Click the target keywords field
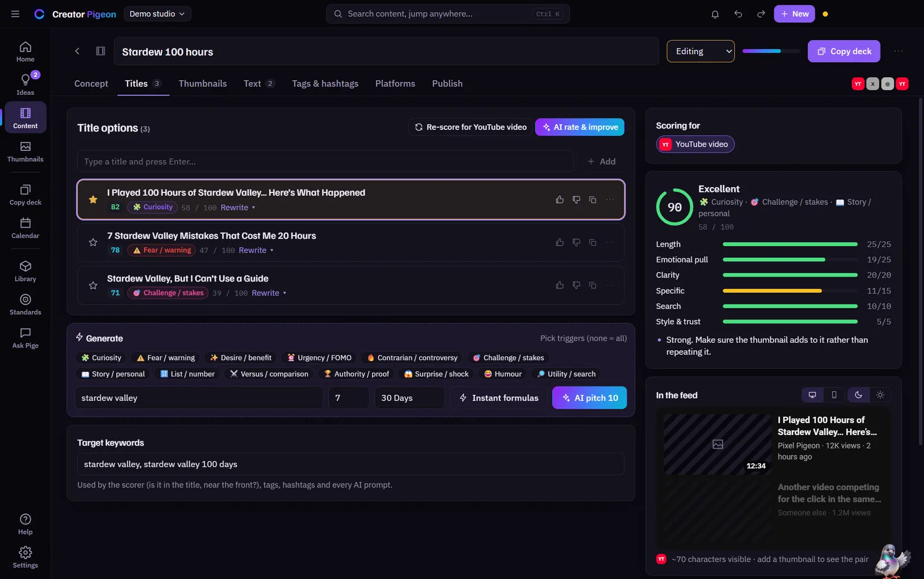 [x=351, y=465]
